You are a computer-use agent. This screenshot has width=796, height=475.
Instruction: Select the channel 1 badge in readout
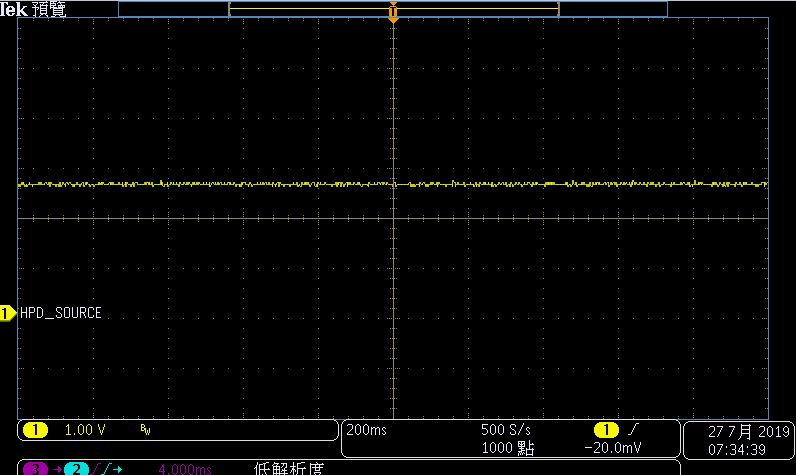coord(35,430)
